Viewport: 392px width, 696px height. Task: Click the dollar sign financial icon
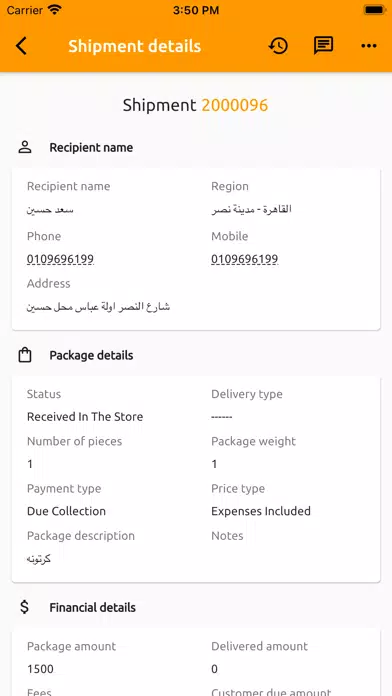click(x=25, y=607)
